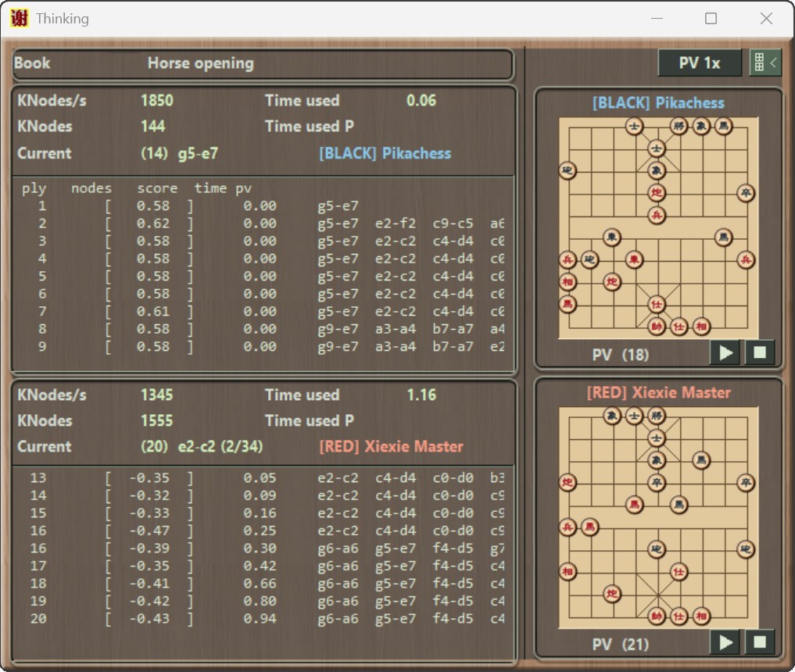The height and width of the screenshot is (672, 795).
Task: Minimize the Thinking window
Action: pos(657,18)
